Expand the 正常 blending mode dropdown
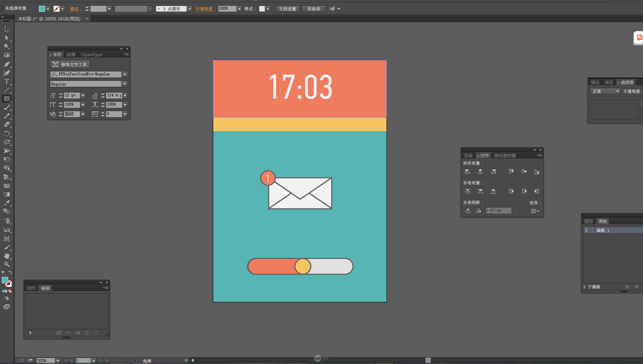 (x=617, y=91)
